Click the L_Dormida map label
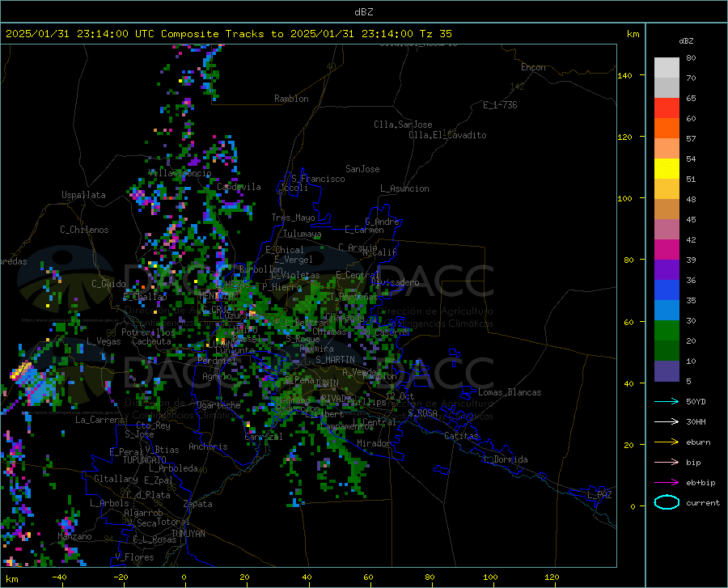This screenshot has height=588, width=728. pos(505,459)
